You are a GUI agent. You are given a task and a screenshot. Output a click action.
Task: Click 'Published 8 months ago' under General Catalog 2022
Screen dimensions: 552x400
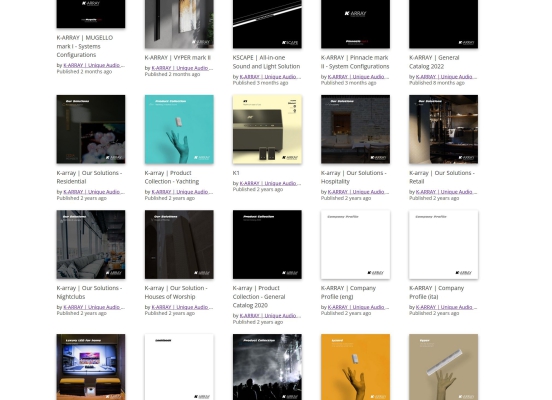point(437,83)
